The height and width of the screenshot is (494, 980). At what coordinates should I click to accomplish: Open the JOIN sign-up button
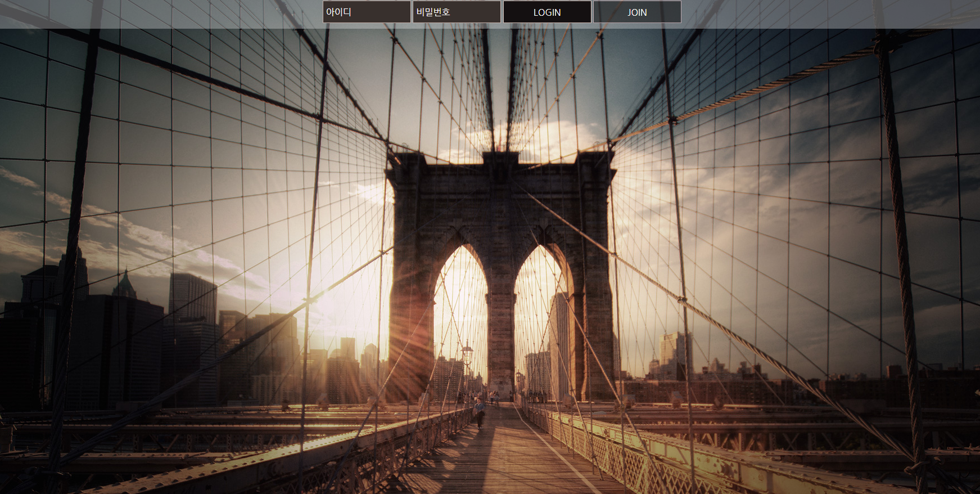(637, 12)
